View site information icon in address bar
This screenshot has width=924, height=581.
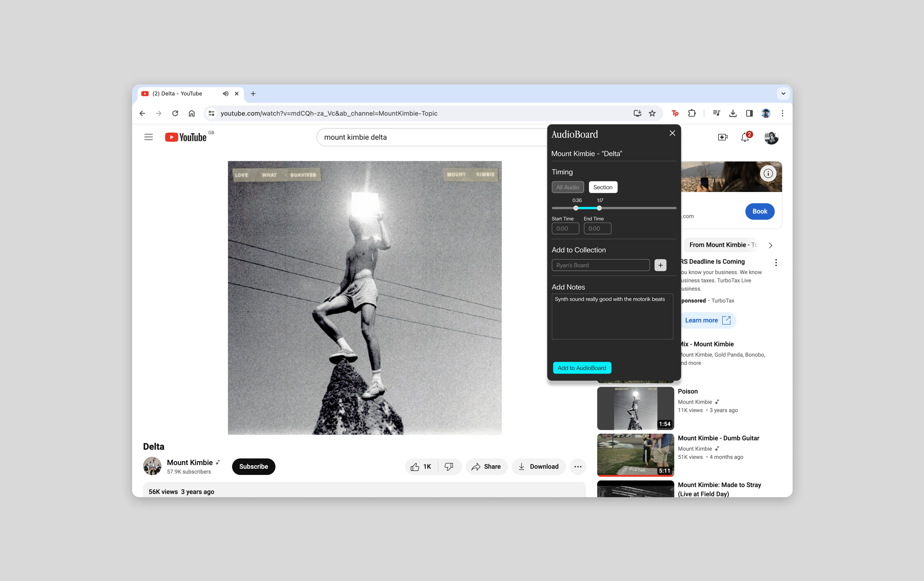click(x=212, y=113)
